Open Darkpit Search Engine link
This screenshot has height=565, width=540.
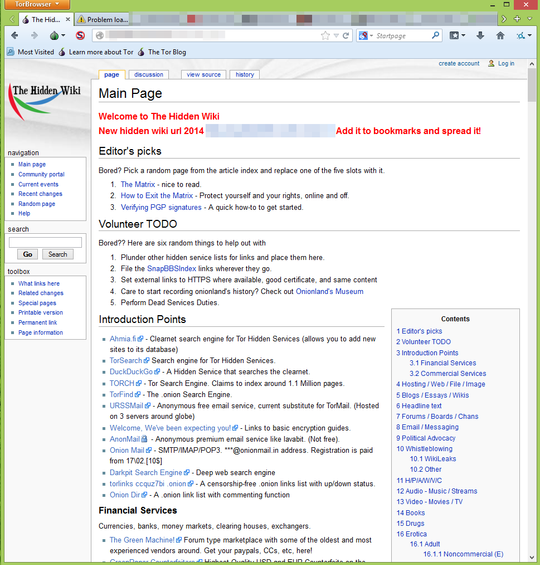(x=149, y=473)
